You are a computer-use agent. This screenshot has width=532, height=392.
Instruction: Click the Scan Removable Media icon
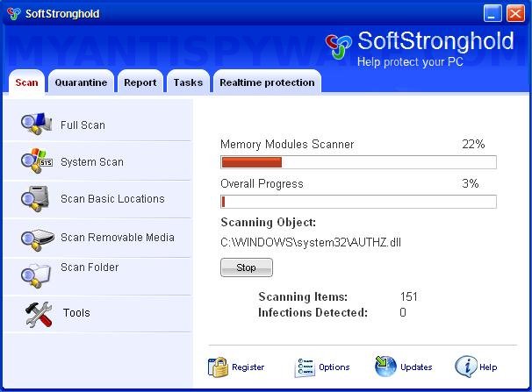point(37,239)
